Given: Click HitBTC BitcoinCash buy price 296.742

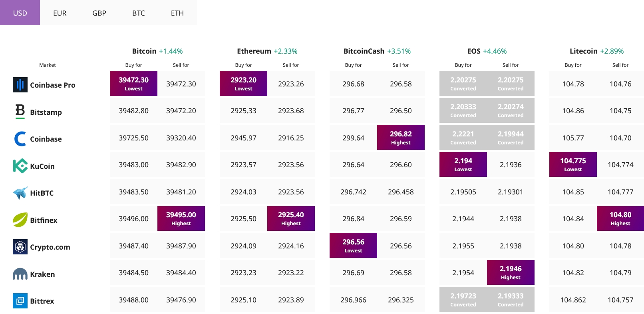Looking at the screenshot, I should click(353, 192).
